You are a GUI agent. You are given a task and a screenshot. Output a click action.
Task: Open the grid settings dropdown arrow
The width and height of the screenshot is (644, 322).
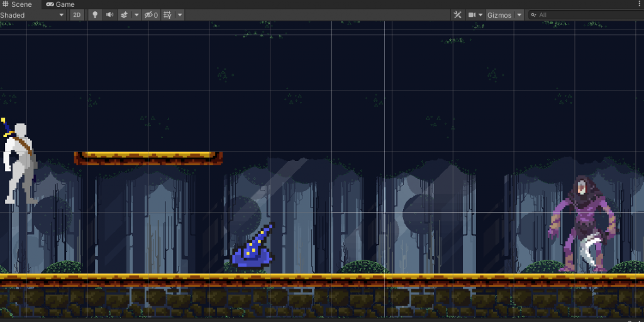[x=180, y=15]
